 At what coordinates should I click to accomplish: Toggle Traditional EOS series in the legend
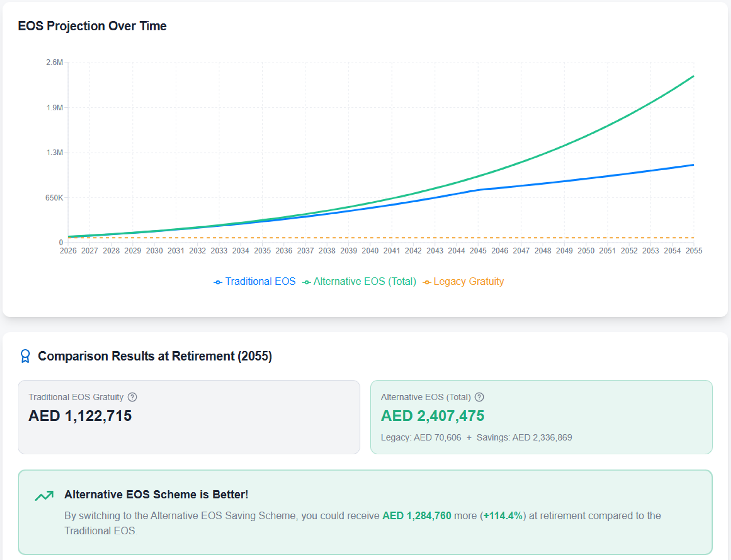[260, 281]
